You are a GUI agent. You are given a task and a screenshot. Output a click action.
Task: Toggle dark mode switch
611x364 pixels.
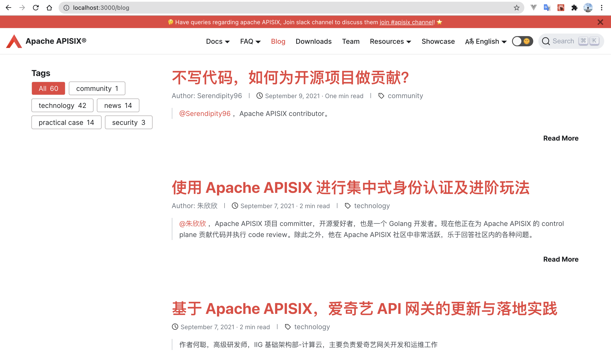[x=522, y=41]
